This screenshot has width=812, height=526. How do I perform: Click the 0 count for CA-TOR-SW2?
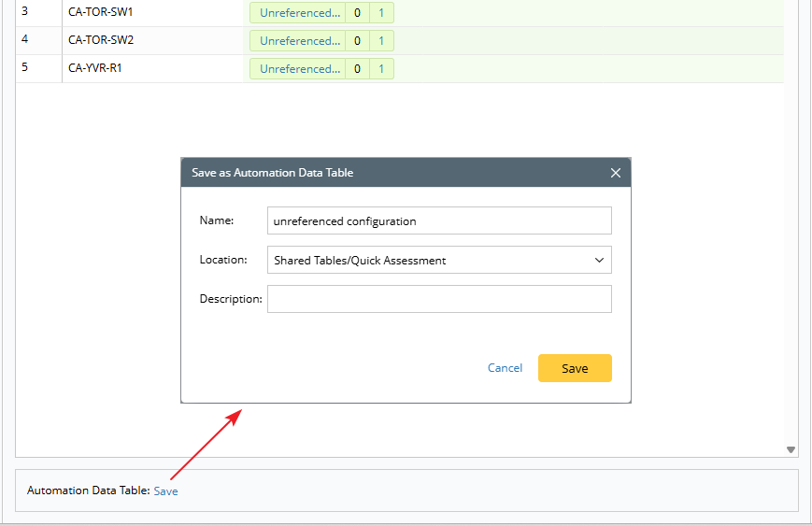[x=357, y=41]
